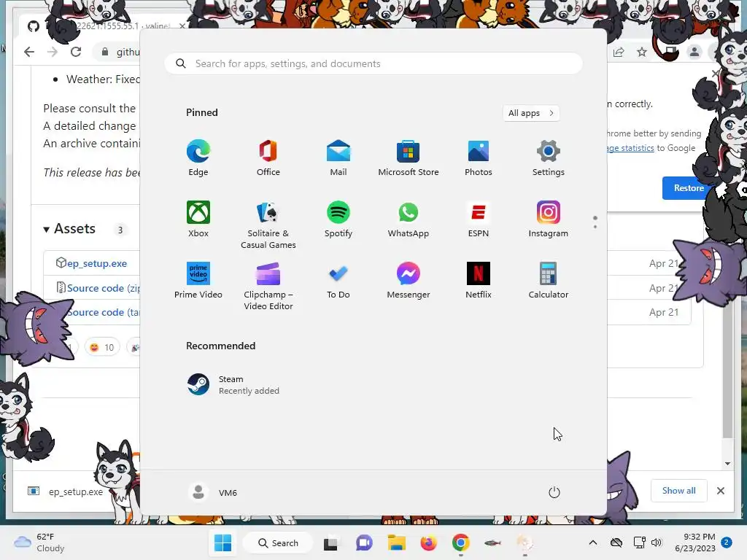Open taskbar Search box
The image size is (747, 560).
coord(278,542)
